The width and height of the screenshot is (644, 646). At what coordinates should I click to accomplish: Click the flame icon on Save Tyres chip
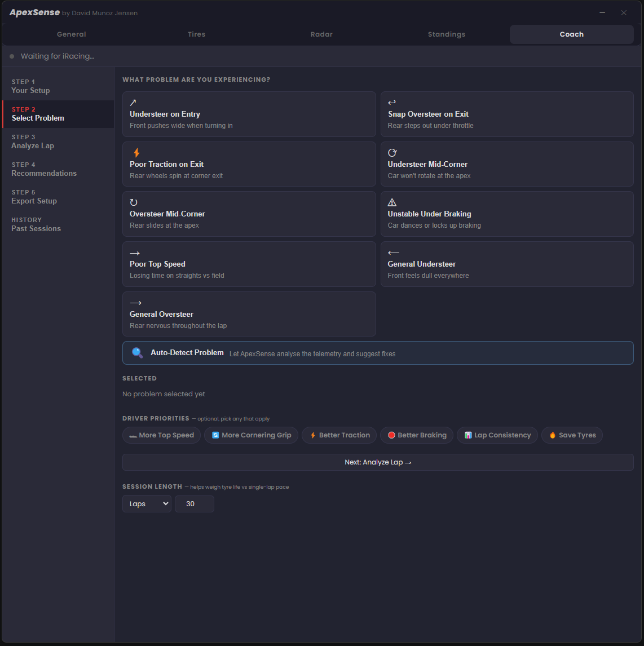[x=552, y=435]
